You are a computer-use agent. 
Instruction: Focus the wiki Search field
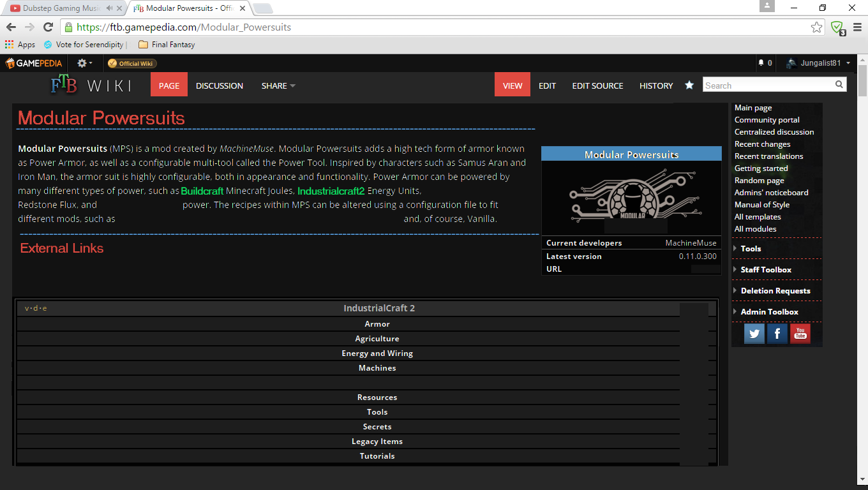point(768,85)
